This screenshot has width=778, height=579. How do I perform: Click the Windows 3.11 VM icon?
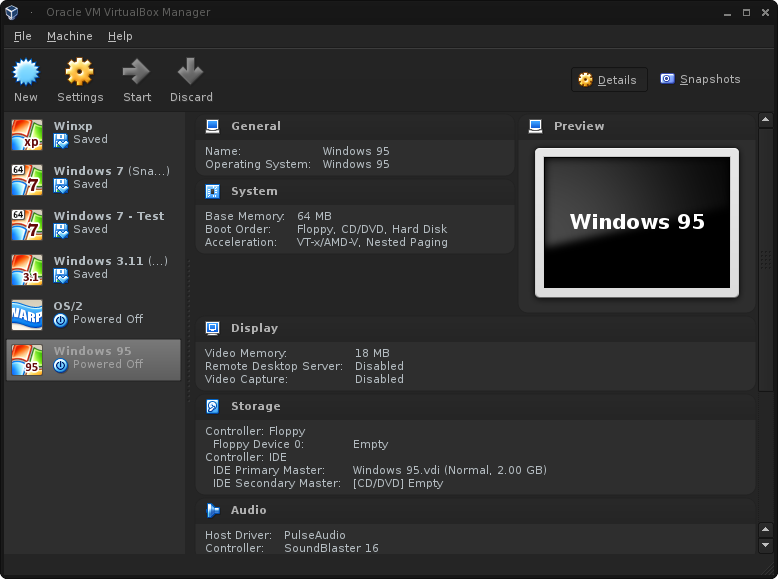click(27, 270)
